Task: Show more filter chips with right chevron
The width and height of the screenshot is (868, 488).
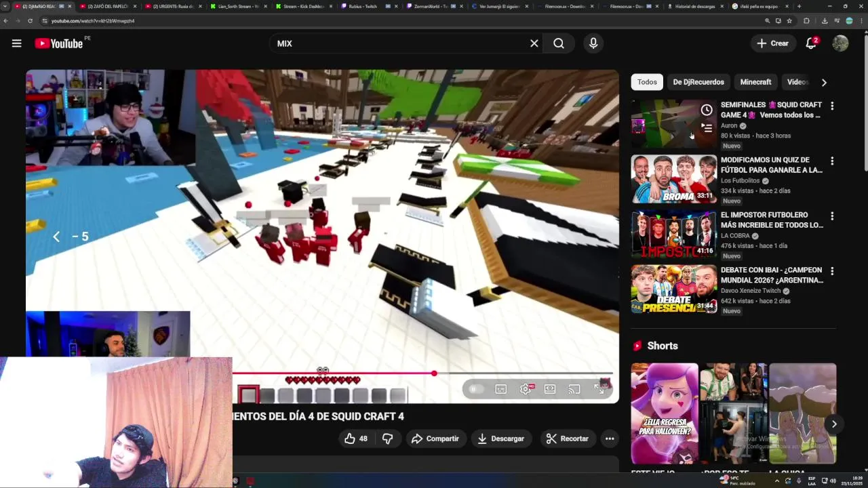Action: (824, 83)
